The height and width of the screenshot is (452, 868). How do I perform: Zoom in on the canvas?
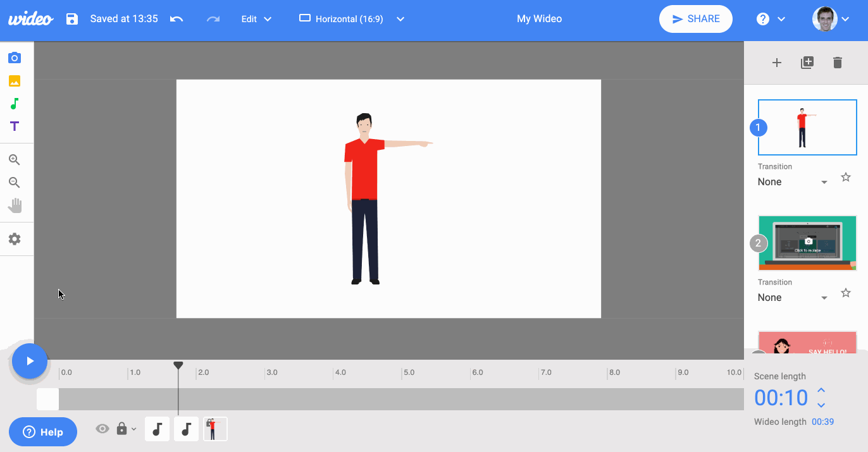pos(15,160)
